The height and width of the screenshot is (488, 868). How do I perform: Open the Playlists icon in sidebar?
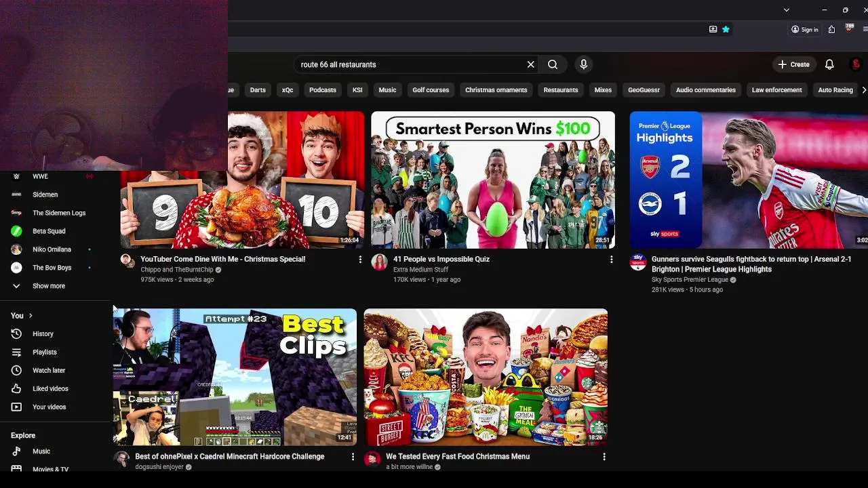(17, 352)
